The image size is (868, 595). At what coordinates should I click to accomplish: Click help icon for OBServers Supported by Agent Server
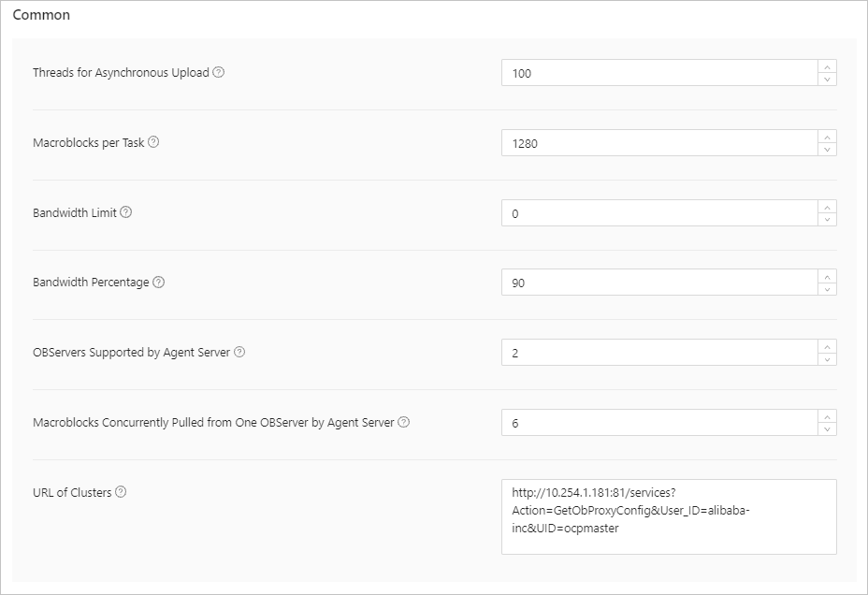pyautogui.click(x=239, y=352)
